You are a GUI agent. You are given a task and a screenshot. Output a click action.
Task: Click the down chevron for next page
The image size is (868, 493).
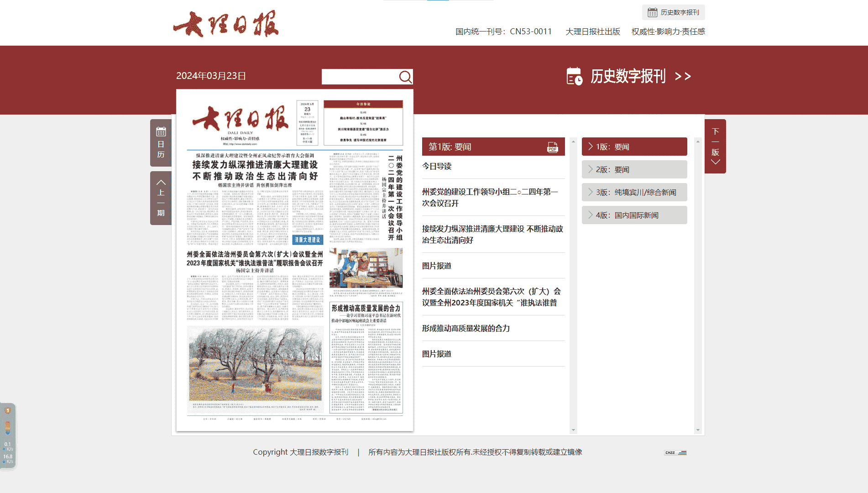pos(716,162)
